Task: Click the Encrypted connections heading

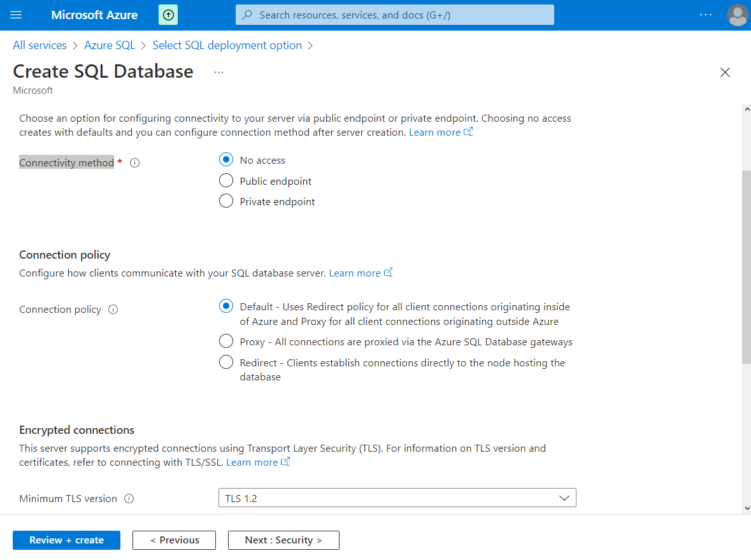Action: click(76, 430)
